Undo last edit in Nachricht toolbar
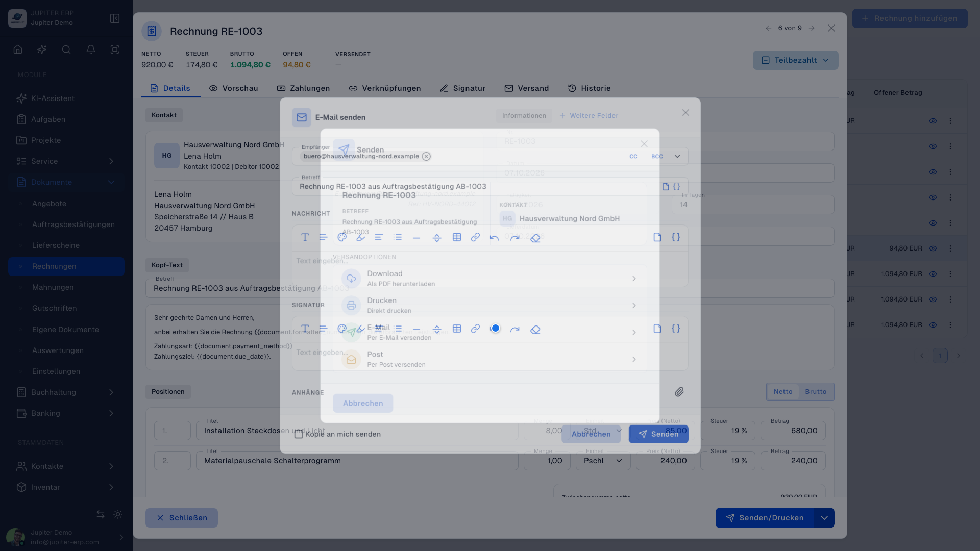Image resolution: width=980 pixels, height=551 pixels. click(x=494, y=238)
